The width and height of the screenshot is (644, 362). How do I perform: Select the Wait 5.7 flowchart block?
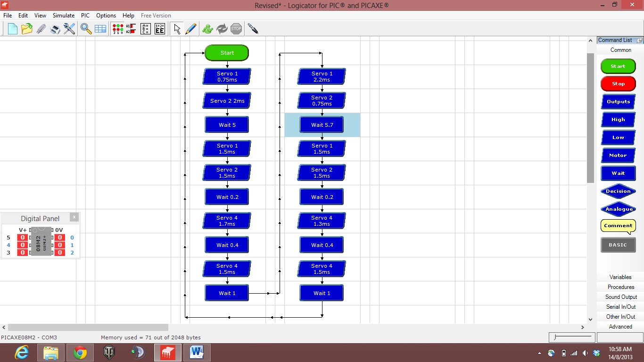pos(322,125)
